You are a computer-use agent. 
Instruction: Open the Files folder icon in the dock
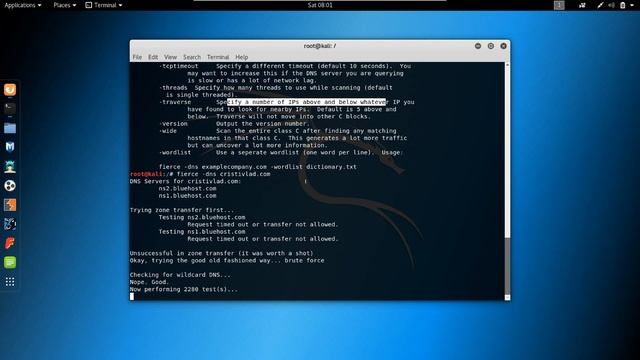pyautogui.click(x=10, y=128)
